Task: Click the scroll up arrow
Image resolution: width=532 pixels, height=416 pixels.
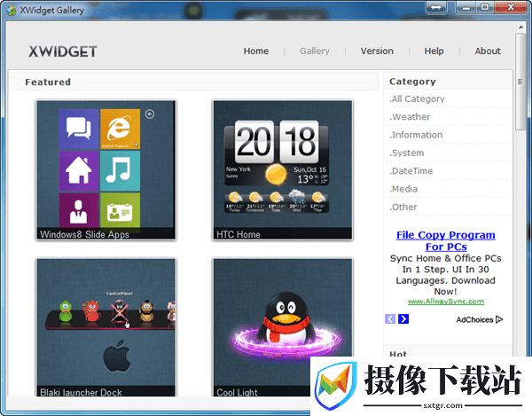Action: pyautogui.click(x=520, y=27)
